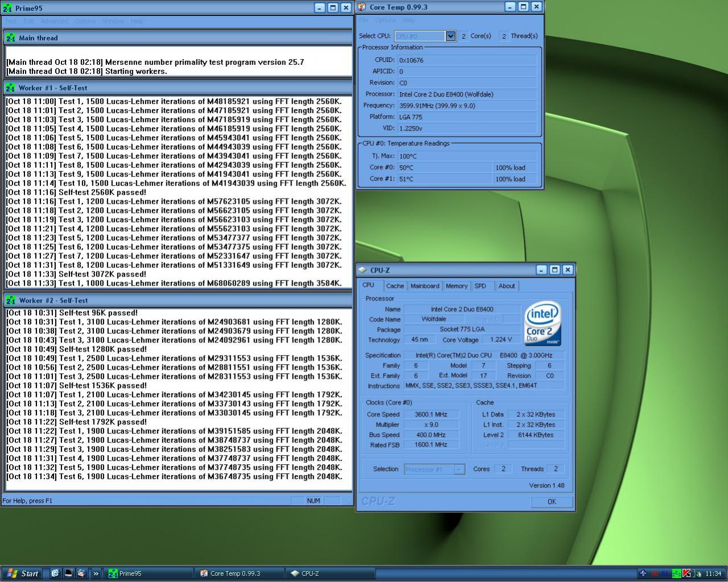Open the Window menu in Prime95
This screenshot has width=728, height=582.
(x=113, y=21)
